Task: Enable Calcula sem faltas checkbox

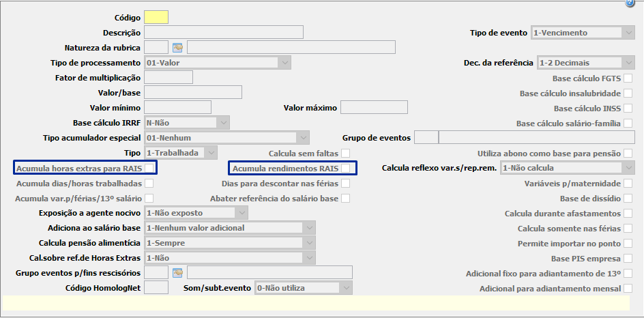Action: tap(345, 154)
